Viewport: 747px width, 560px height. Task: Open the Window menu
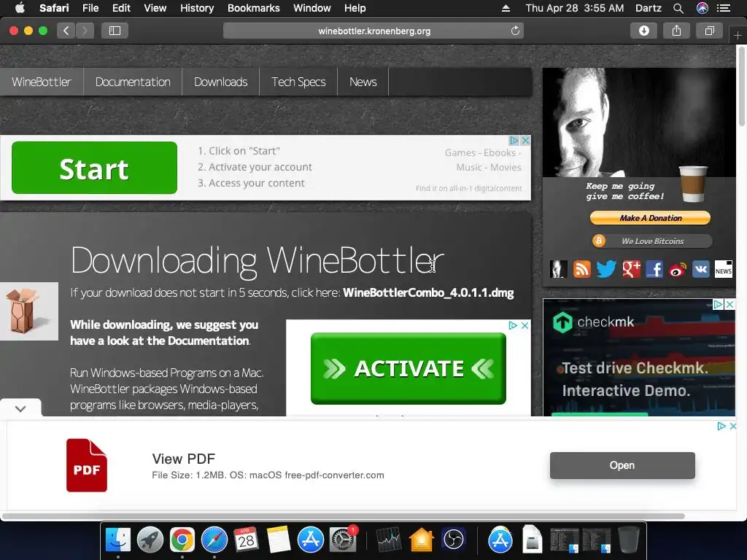[312, 8]
